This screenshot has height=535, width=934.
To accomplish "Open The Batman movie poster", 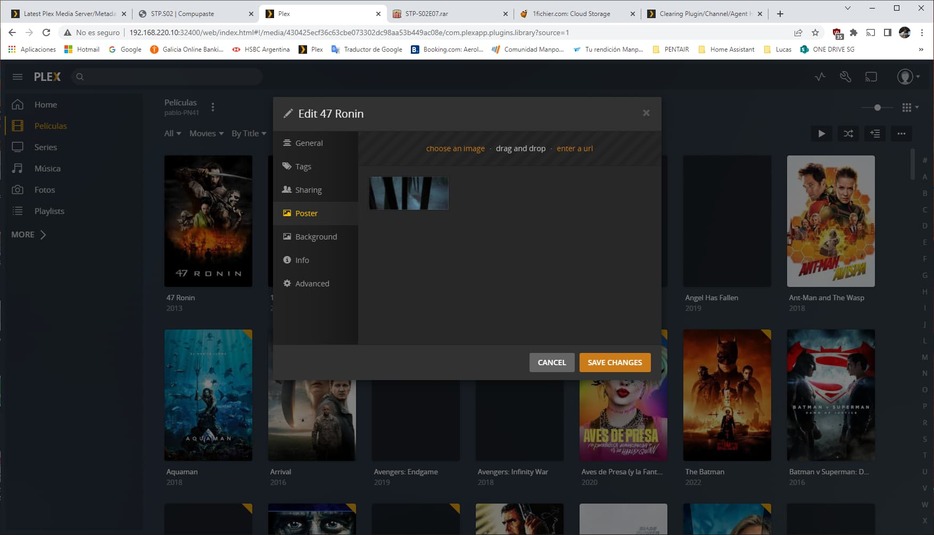I will (x=727, y=395).
